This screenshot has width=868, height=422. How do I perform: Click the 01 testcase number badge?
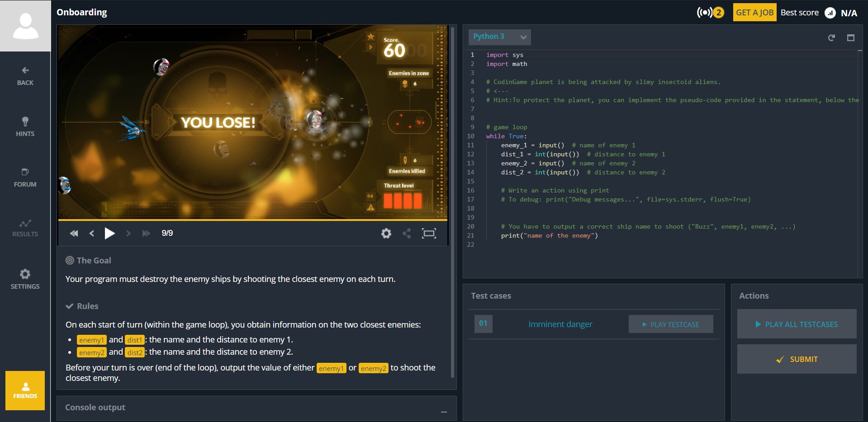pos(484,324)
